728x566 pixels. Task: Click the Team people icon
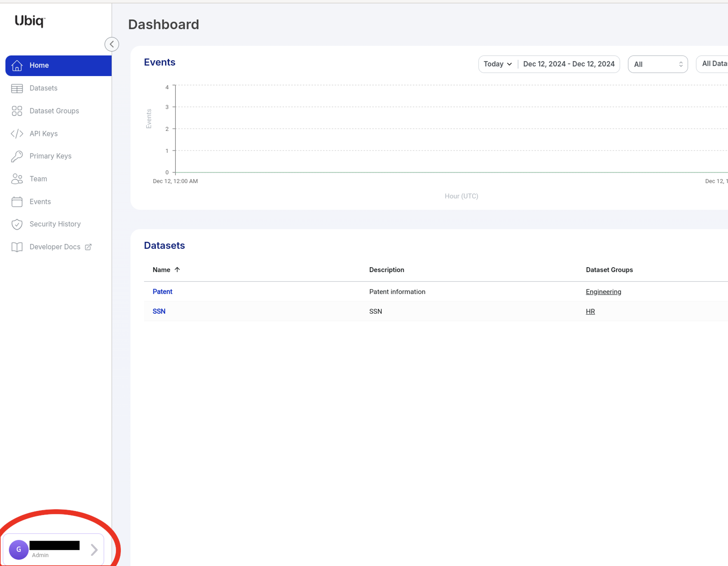[x=17, y=179]
